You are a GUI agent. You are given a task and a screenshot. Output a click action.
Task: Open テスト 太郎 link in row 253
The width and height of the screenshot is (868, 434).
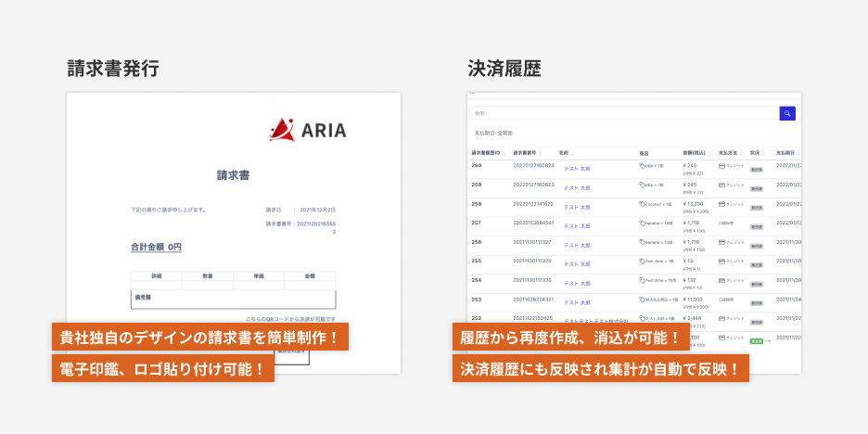click(x=578, y=303)
